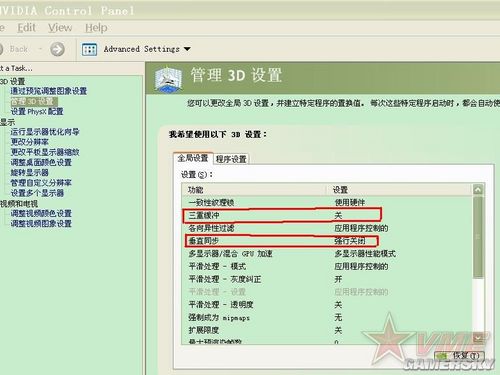The width and height of the screenshot is (500, 375).
Task: Select the 全局设置 tab
Action: (x=193, y=158)
